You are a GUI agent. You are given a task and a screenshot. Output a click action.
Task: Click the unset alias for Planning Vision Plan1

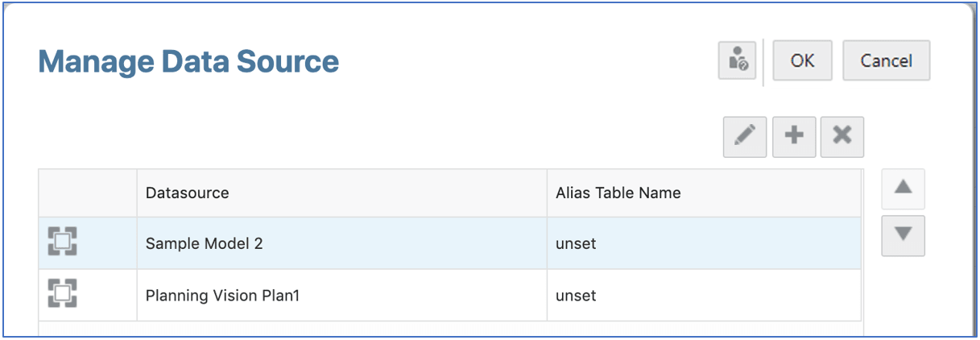[576, 295]
